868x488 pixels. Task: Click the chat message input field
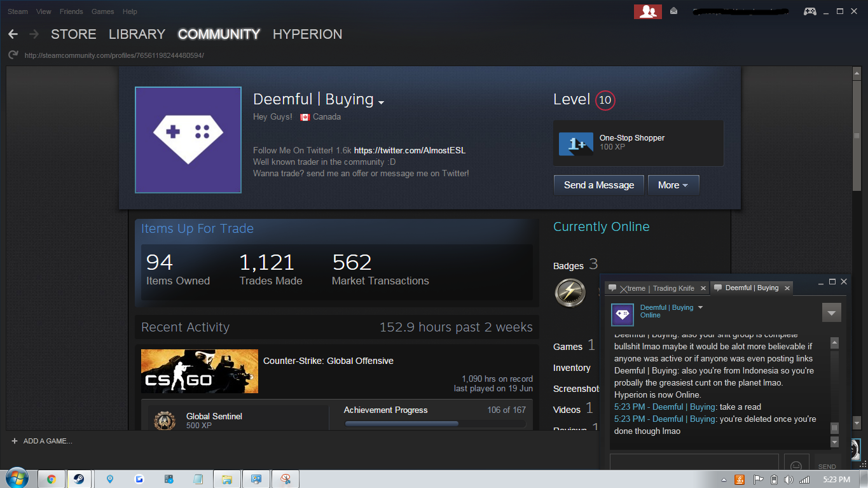coord(694,462)
